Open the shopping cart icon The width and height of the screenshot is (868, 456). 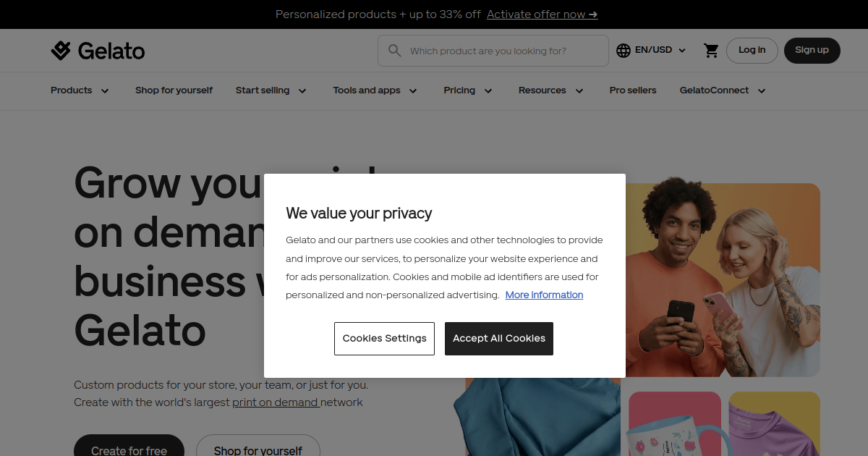[711, 51]
